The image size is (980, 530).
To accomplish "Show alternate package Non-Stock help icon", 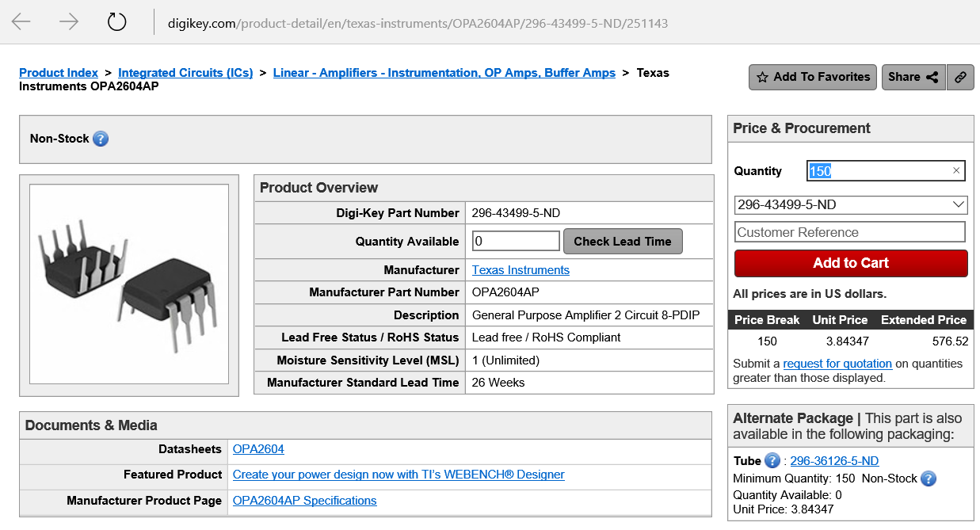I will (x=929, y=479).
